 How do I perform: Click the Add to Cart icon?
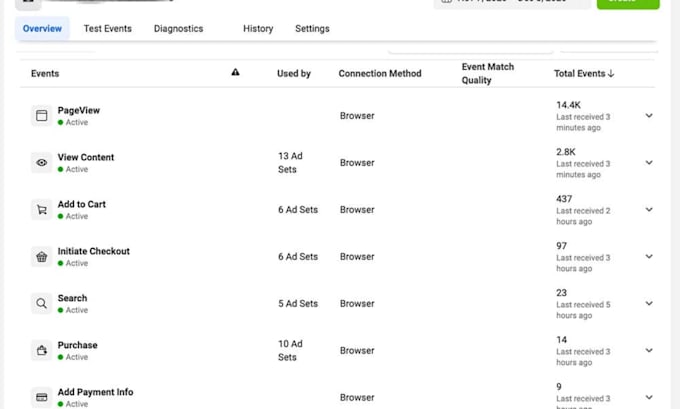coord(42,209)
